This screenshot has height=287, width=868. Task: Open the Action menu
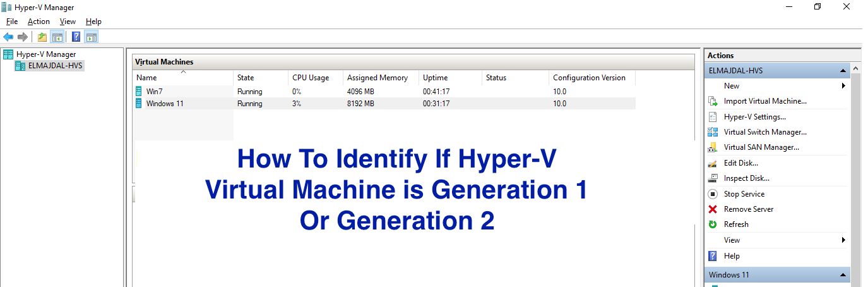(x=39, y=21)
